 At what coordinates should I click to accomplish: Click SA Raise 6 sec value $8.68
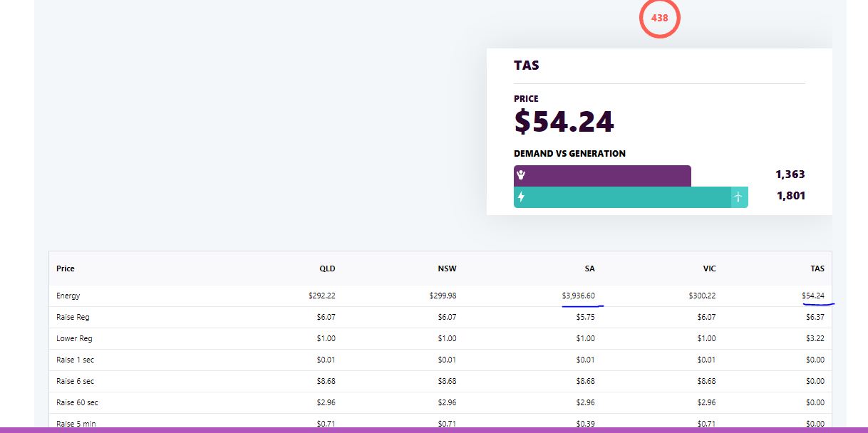(586, 381)
